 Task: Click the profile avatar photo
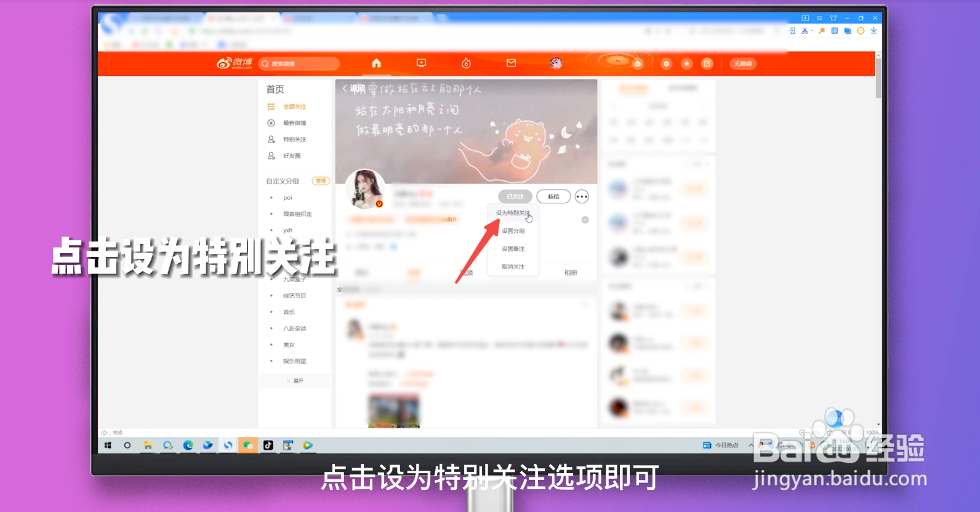pos(365,189)
